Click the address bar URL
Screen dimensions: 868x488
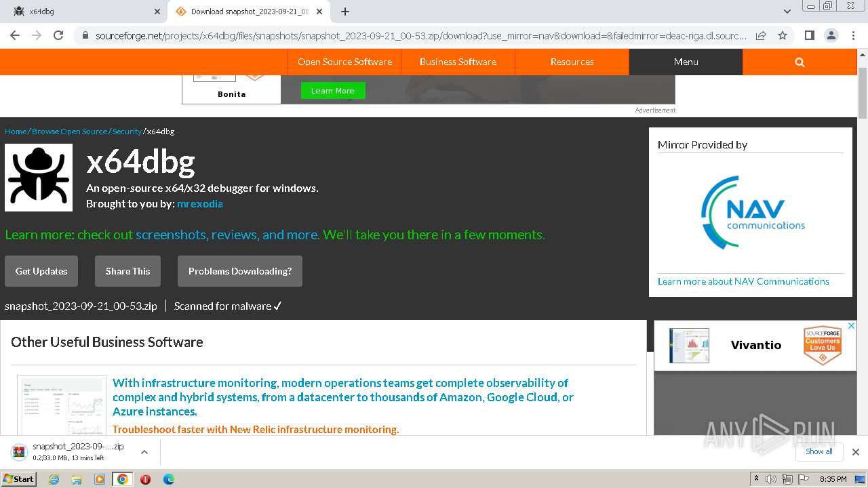[x=420, y=36]
